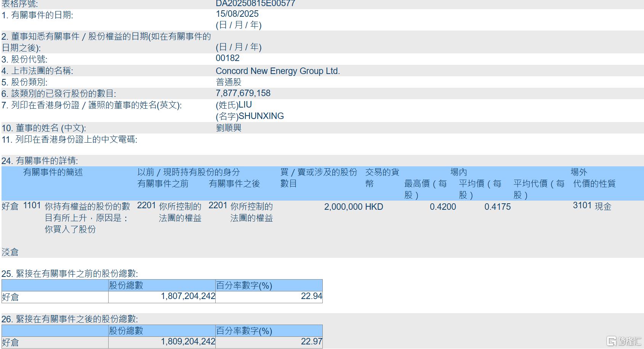Image resolution: width=644 pixels, height=349 pixels.
Task: Select issued shares number 7,877,679,158
Action: pyautogui.click(x=243, y=93)
